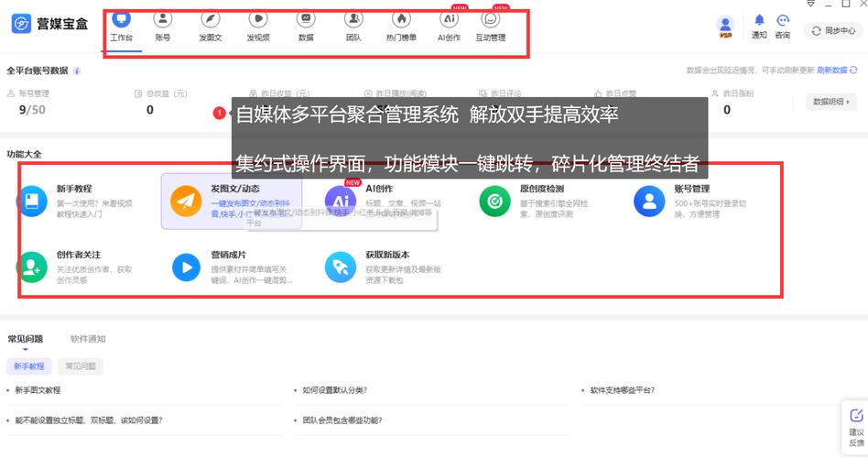Click the 营销成片 play icon
The height and width of the screenshot is (458, 868).
pos(186,267)
